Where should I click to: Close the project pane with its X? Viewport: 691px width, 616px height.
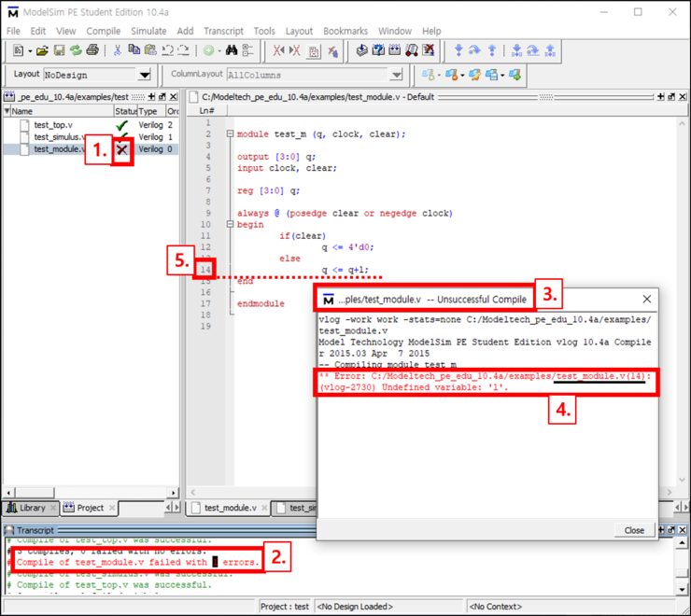pos(173,96)
